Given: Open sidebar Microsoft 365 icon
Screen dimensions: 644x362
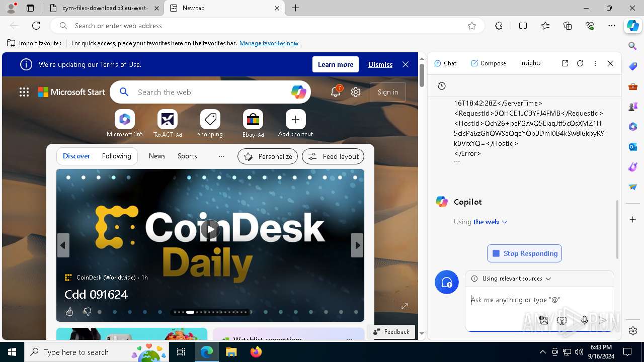Looking at the screenshot, I should (633, 127).
